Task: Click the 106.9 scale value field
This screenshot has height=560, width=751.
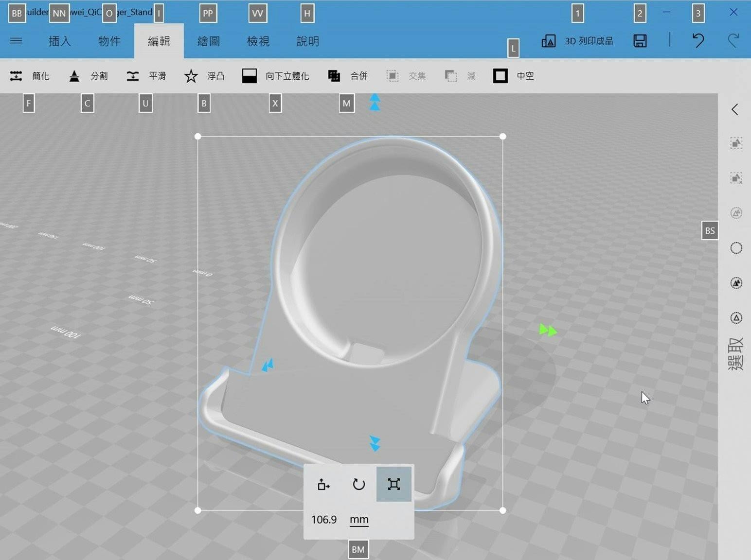Action: click(323, 519)
